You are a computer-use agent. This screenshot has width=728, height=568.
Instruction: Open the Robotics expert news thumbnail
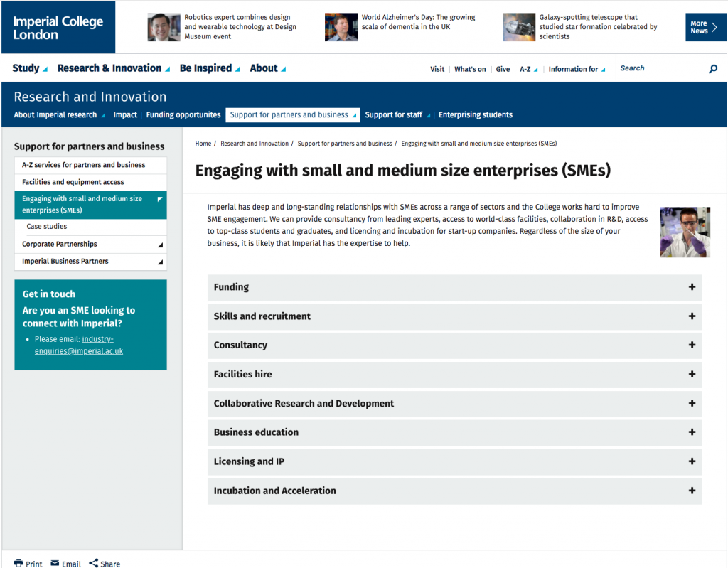pos(164,27)
